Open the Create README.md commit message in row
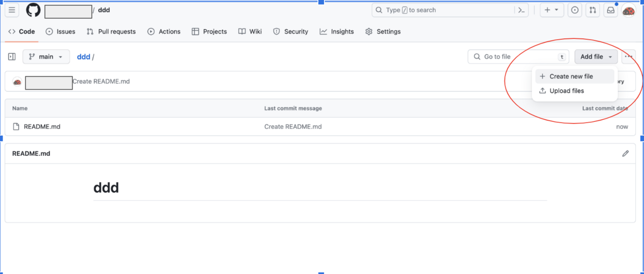The image size is (644, 274). [293, 127]
